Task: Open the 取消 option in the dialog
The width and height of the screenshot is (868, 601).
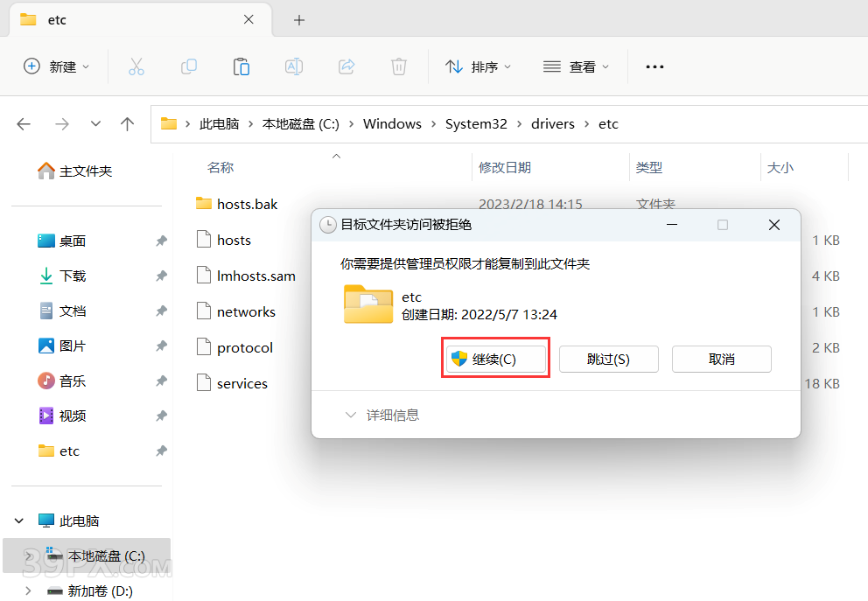Action: click(x=721, y=359)
